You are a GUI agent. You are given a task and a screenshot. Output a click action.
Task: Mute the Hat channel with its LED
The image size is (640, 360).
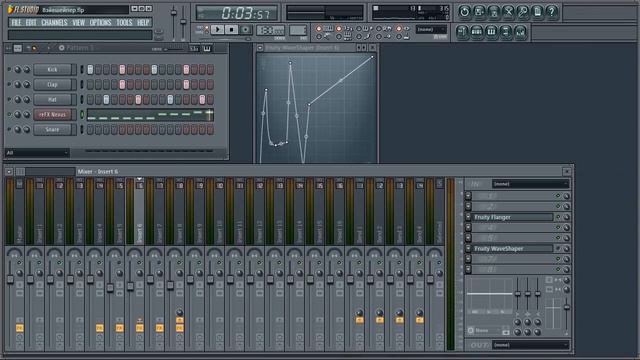click(x=9, y=100)
